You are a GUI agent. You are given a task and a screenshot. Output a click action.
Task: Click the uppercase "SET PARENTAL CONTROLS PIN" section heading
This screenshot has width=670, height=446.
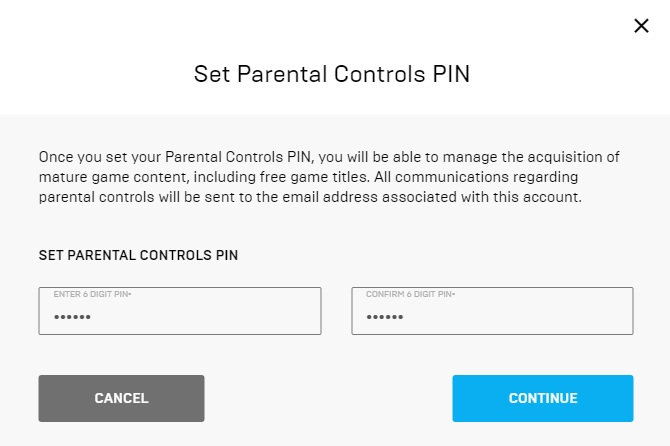tap(138, 255)
